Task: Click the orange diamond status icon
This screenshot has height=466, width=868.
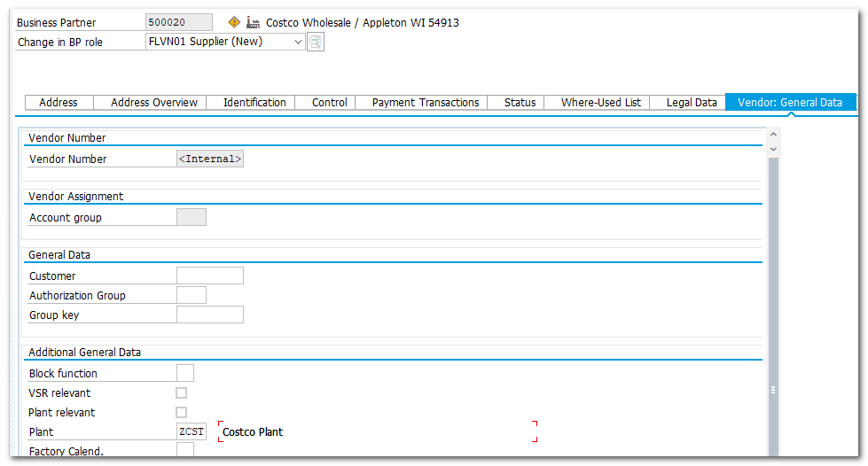Action: (x=234, y=22)
